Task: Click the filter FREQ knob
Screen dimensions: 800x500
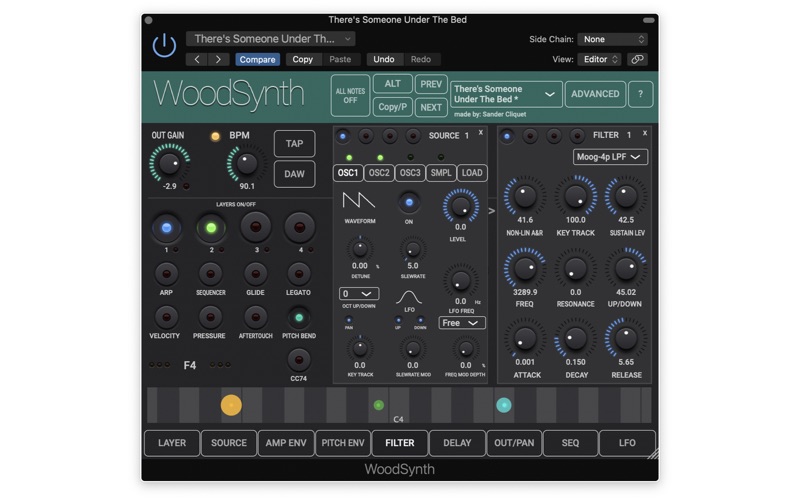Action: point(524,268)
